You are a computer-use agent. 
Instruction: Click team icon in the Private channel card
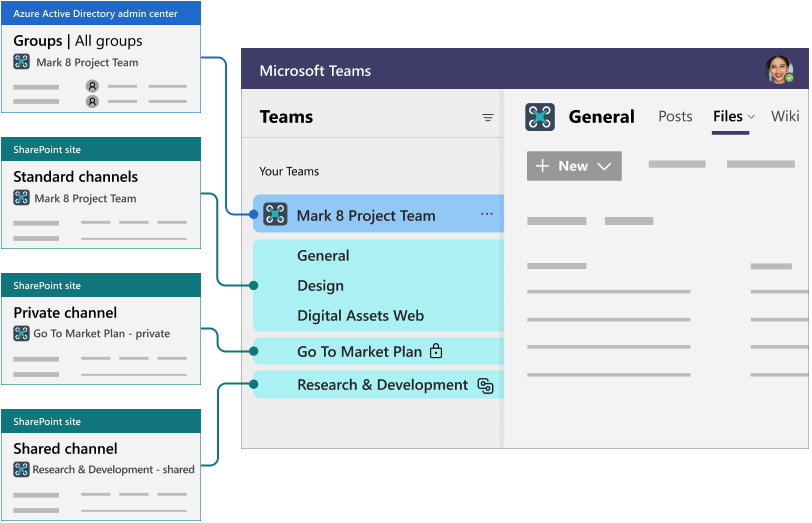point(21,333)
